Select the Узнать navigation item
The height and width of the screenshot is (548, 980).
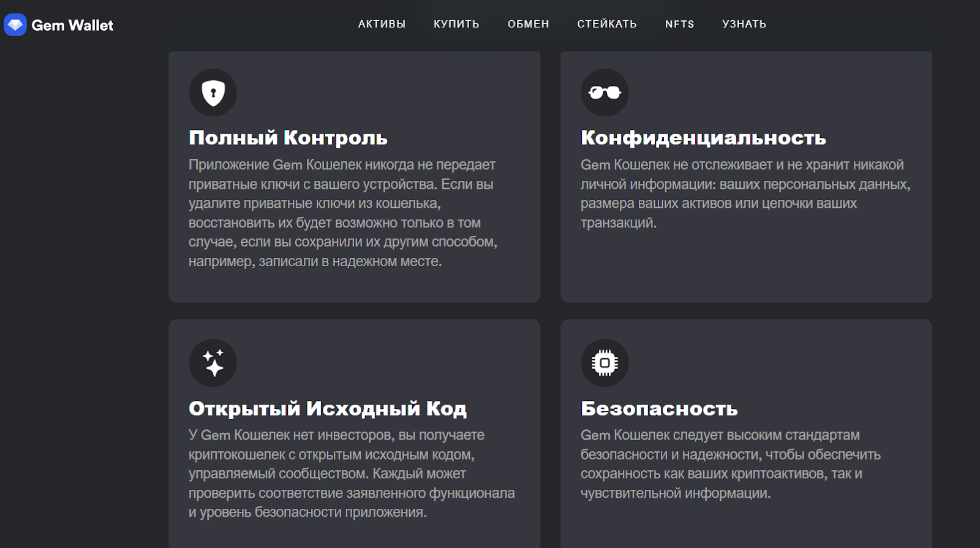pos(744,24)
